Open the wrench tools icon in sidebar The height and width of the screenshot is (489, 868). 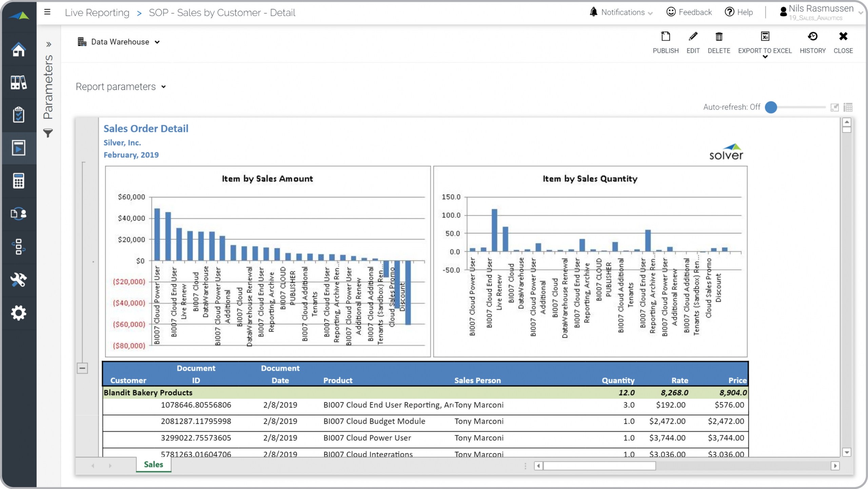18,280
